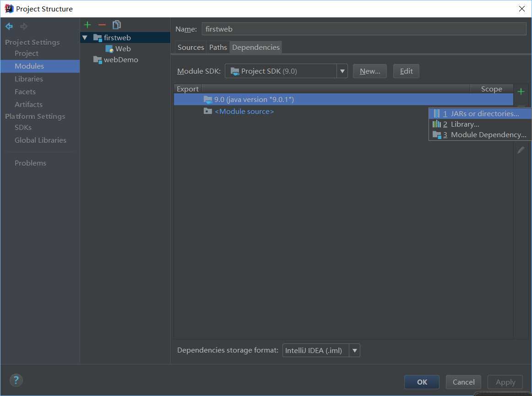The image size is (532, 396).
Task: Click the Library bars icon
Action: (437, 124)
